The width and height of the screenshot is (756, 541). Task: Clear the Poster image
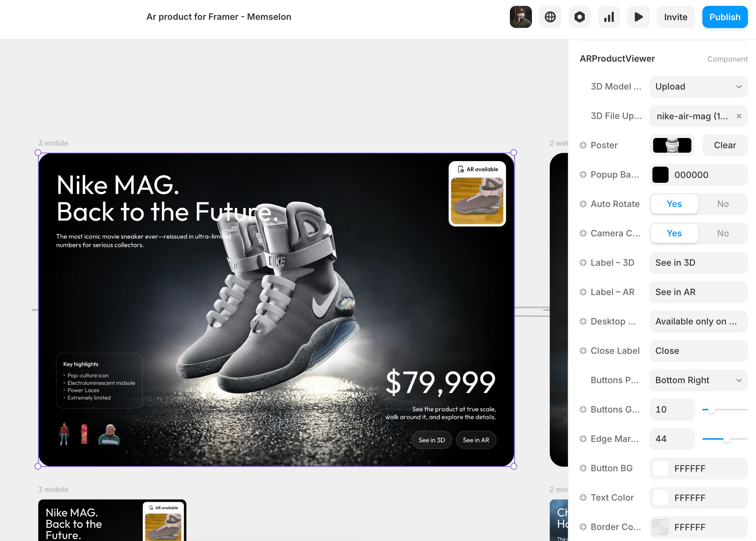(725, 145)
